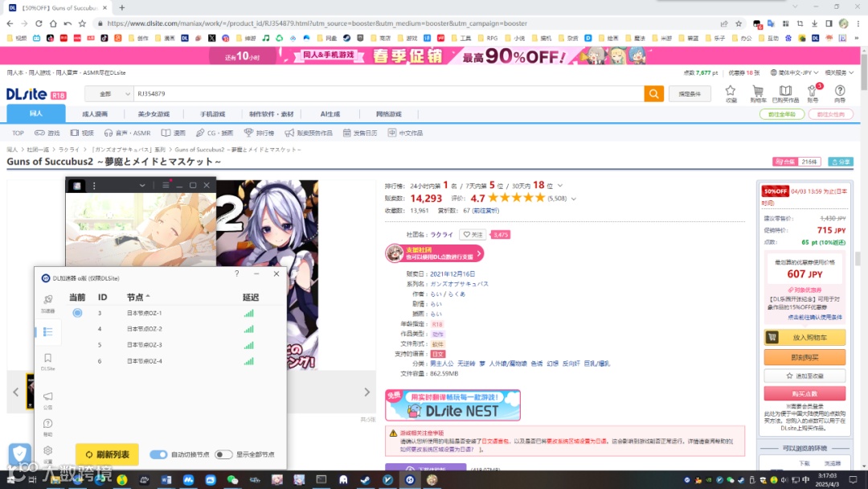Image resolution: width=868 pixels, height=489 pixels.
Task: Select node list icon in DL加速器 sidebar
Action: tap(47, 331)
